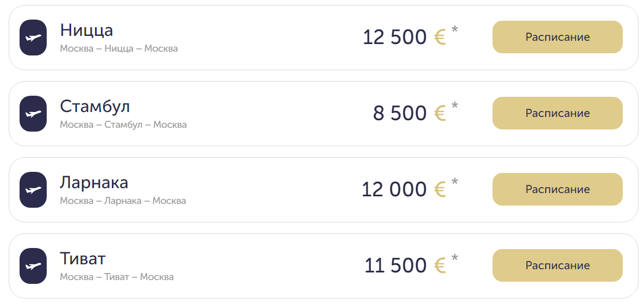644x304 pixels.
Task: Show the Расписание schedule for Тиват
Action: [x=557, y=266]
